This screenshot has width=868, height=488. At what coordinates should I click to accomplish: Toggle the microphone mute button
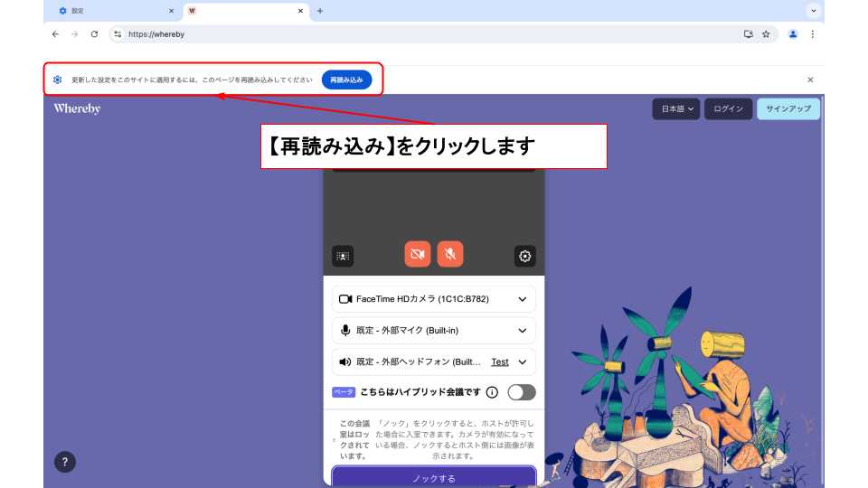[x=450, y=255]
